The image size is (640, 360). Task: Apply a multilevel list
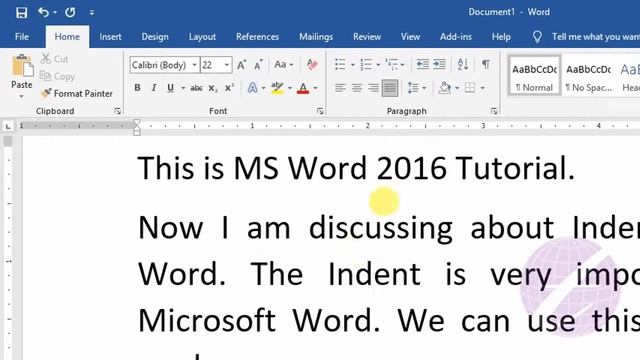[392, 64]
